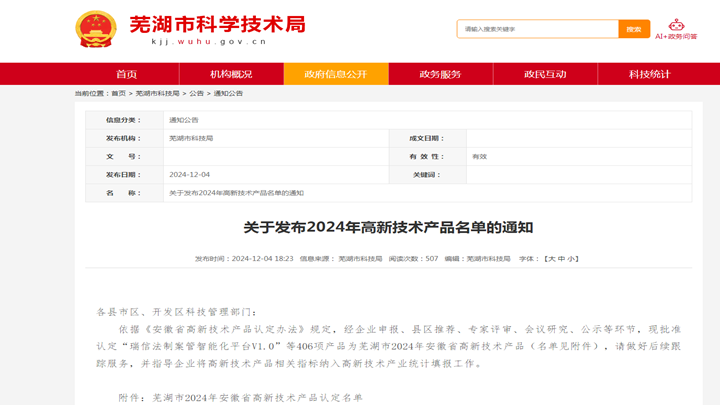Open the 机构概况 navigation tab
720x405 pixels.
pos(231,74)
